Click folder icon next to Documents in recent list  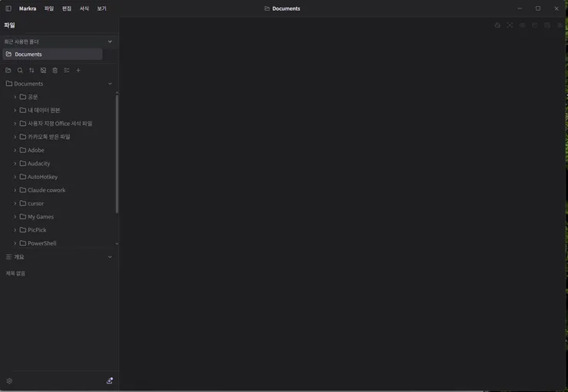tap(8, 54)
